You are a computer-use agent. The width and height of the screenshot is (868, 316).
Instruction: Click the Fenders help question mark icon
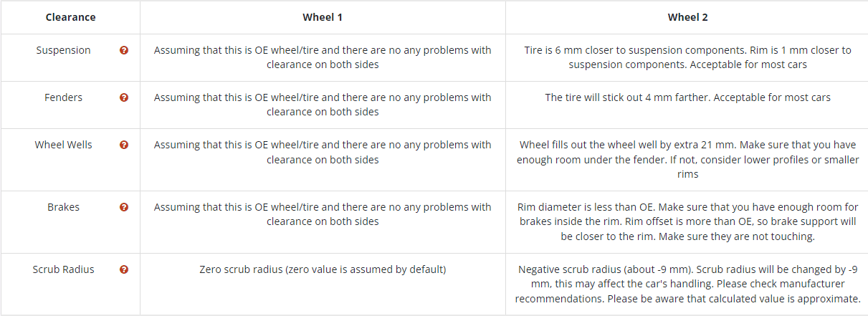(124, 97)
